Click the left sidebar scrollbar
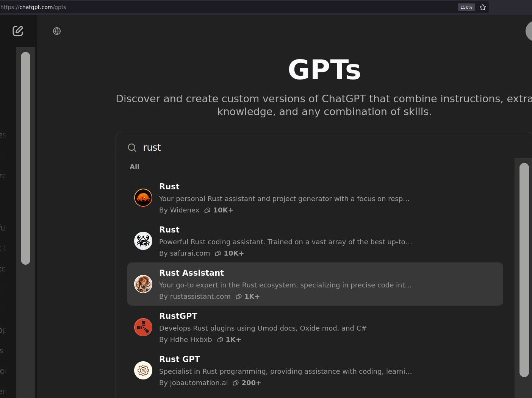 tap(25, 158)
